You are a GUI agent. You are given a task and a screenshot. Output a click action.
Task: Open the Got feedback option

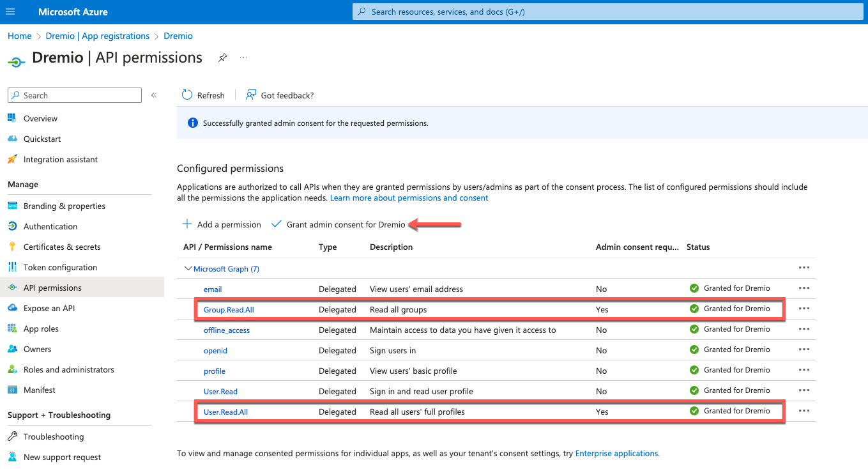click(x=280, y=95)
